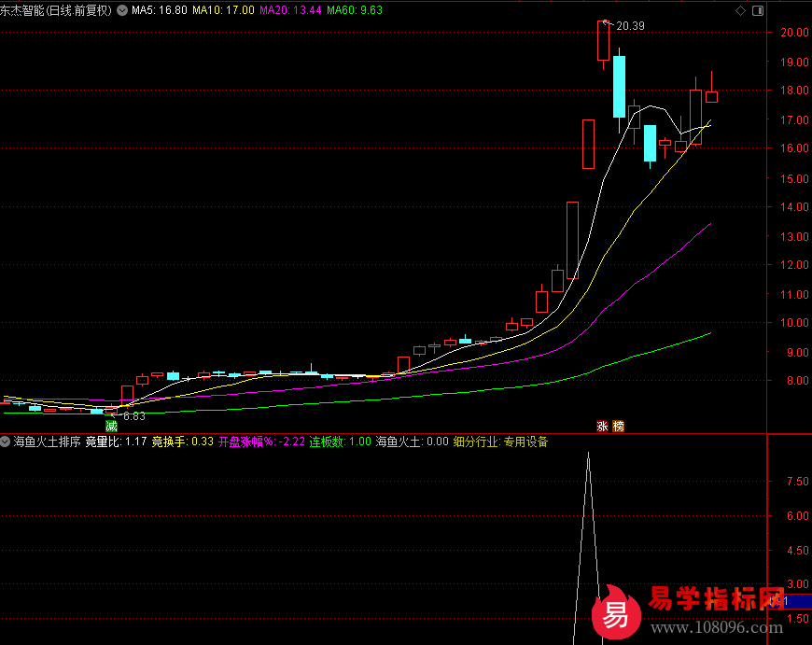Click the blue highlighted value on sub-chart axis
This screenshot has width=812, height=645.
point(786,601)
